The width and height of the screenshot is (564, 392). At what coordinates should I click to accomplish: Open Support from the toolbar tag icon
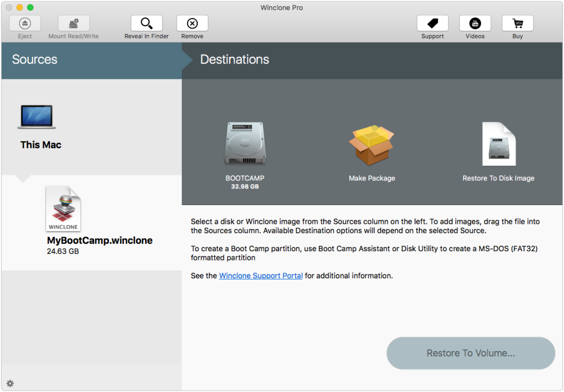[x=432, y=23]
